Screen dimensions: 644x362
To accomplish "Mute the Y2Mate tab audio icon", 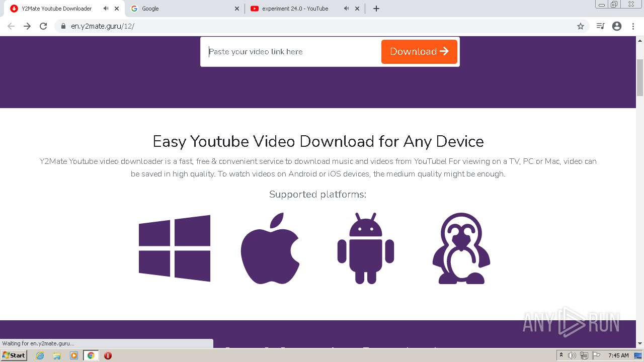I will click(x=106, y=9).
